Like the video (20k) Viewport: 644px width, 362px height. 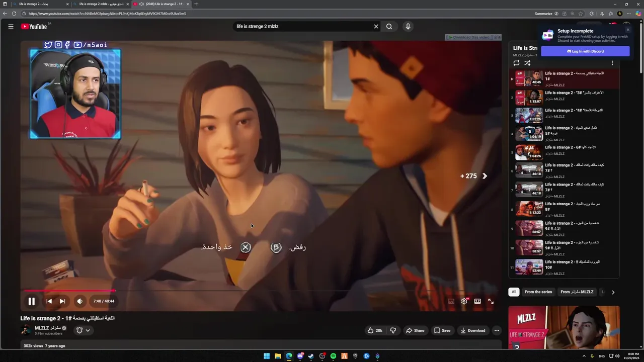tap(375, 330)
